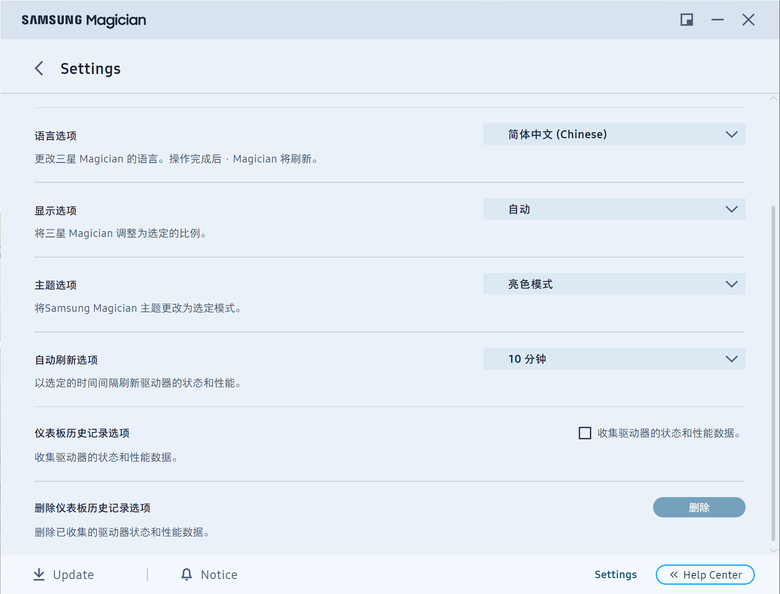Click description 以选定的时间间隔刷新驱动器的状态和性能
This screenshot has width=780, height=594.
tap(138, 383)
